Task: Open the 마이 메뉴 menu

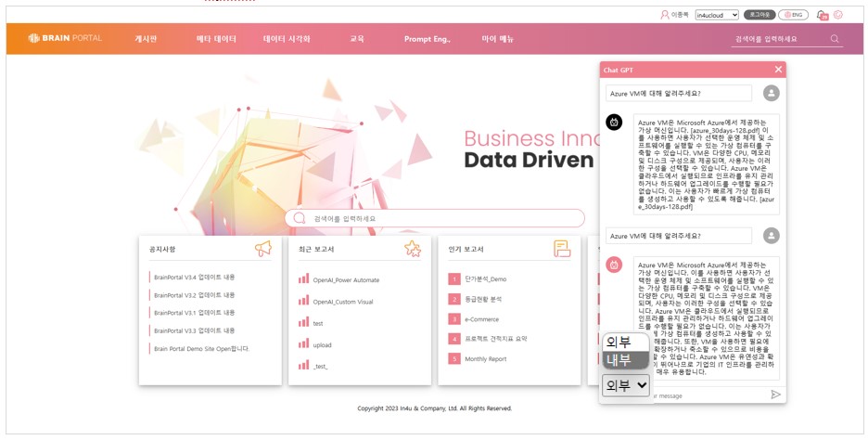Action: click(498, 39)
